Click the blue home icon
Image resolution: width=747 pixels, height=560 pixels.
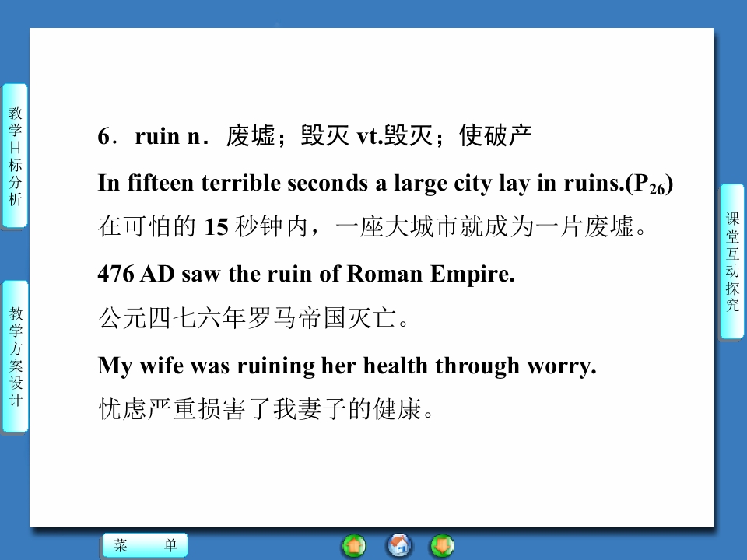(398, 545)
